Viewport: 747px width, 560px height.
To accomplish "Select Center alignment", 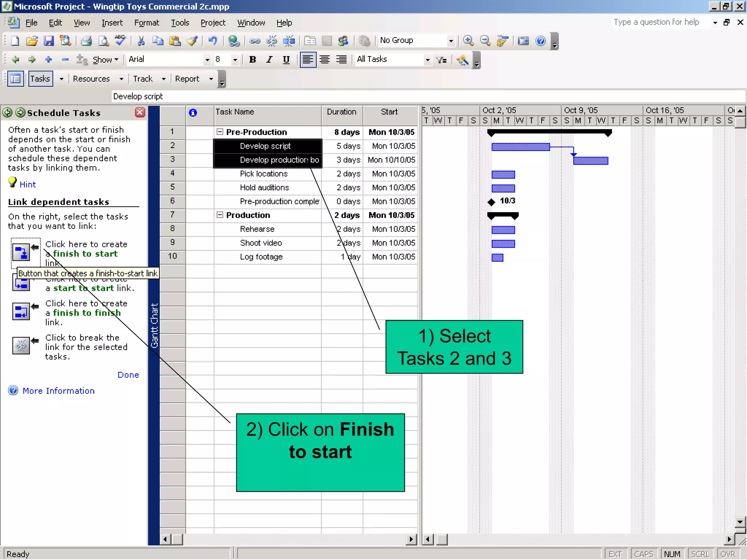I will pyautogui.click(x=325, y=60).
